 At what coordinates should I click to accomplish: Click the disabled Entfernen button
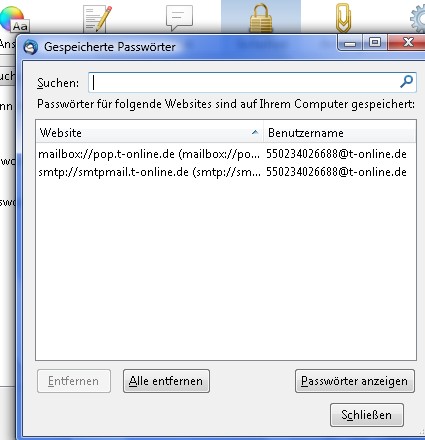[74, 381]
